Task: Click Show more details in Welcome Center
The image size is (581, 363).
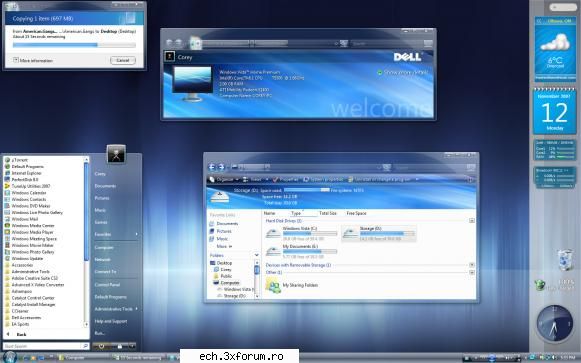Action: pyautogui.click(x=402, y=73)
